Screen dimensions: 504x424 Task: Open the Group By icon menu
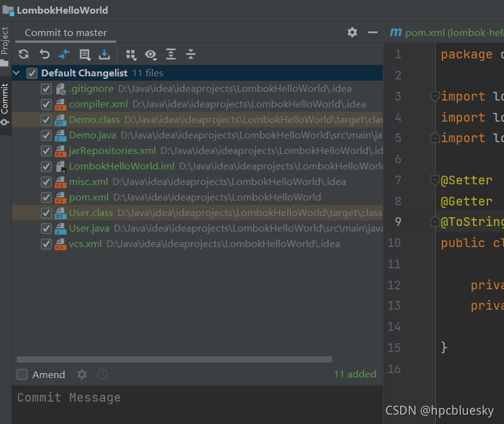(131, 55)
